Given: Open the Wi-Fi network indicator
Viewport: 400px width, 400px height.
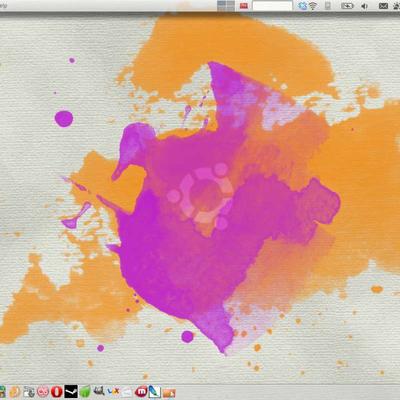Looking at the screenshot, I should (313, 6).
